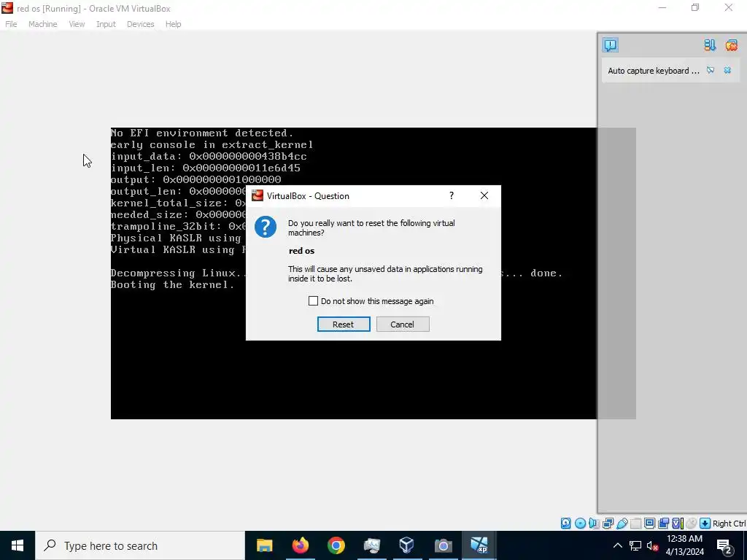
Task: Click the hard disk activity status icon
Action: coord(565,524)
